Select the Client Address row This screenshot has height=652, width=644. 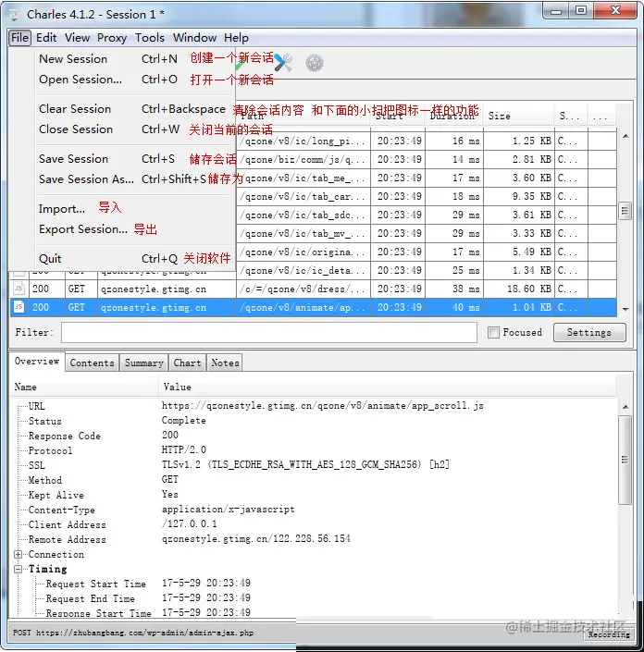click(314, 524)
